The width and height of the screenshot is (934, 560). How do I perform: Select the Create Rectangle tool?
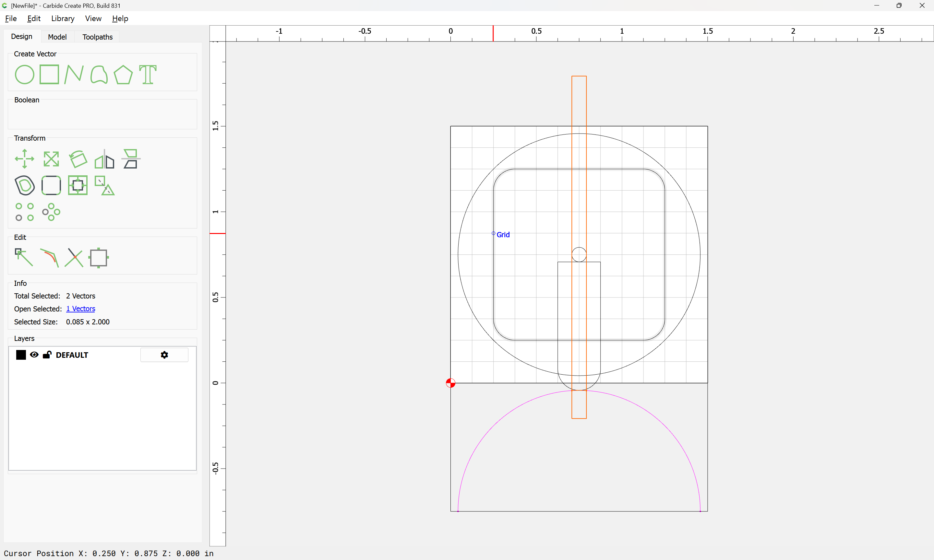click(x=49, y=74)
